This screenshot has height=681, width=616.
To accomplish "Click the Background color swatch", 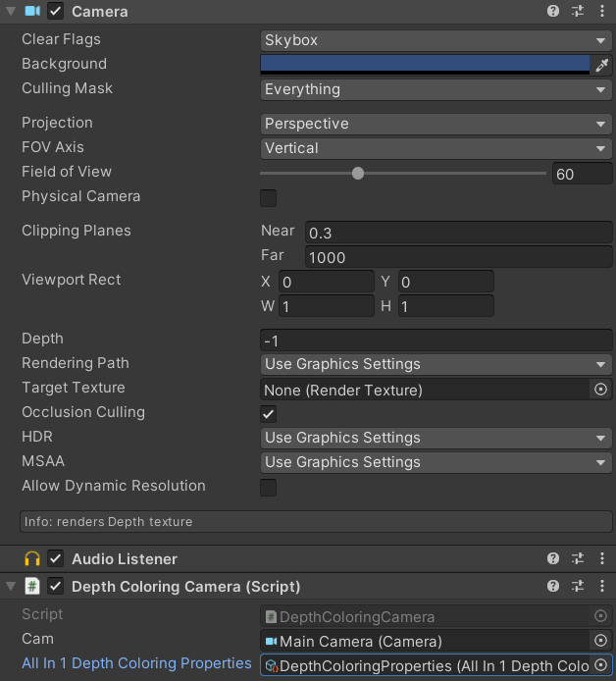I will (425, 65).
